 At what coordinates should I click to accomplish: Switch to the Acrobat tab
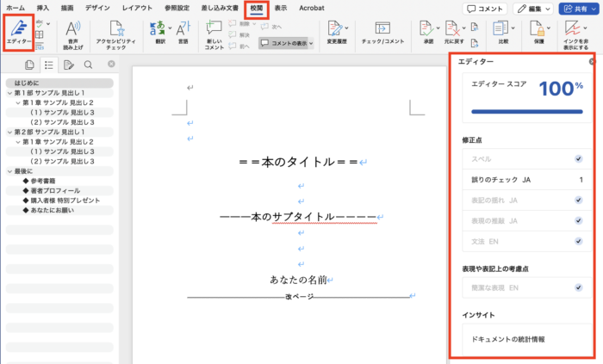(312, 8)
